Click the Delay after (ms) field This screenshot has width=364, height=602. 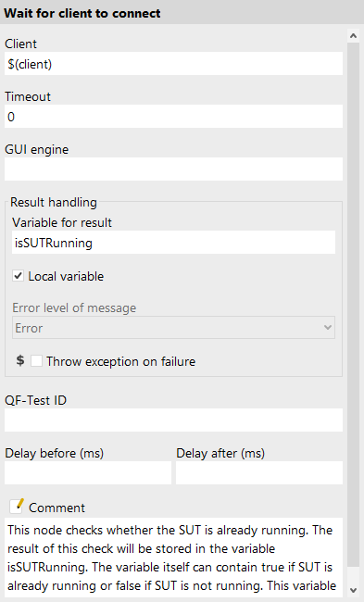(259, 472)
